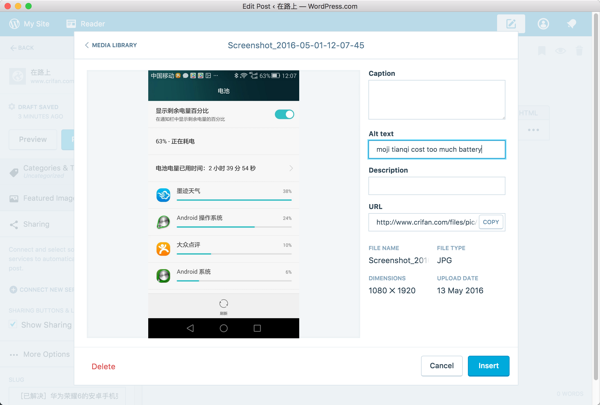Click the Sharing icon in sidebar

coord(14,225)
